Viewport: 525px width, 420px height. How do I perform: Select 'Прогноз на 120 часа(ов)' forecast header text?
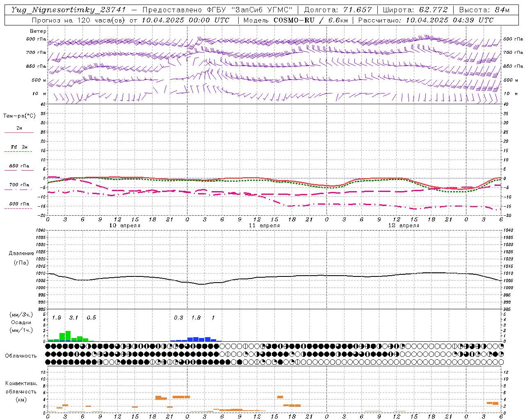(79, 20)
